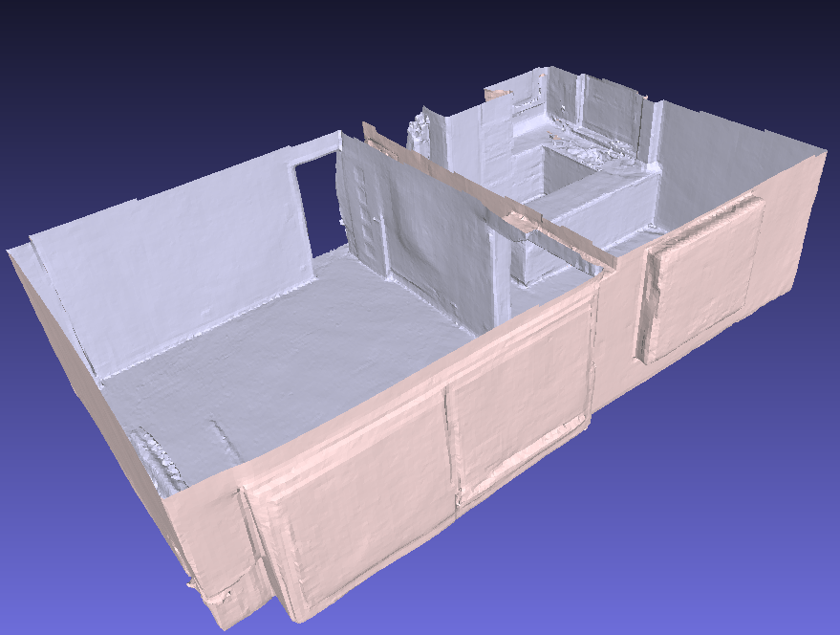Click the small orange patch atop back room wall
Screen dimensions: 840x635
[x=497, y=94]
